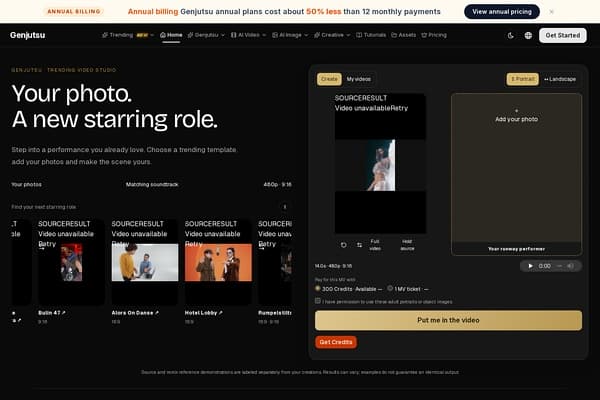
Task: Click Put me in the video
Action: pos(448,320)
